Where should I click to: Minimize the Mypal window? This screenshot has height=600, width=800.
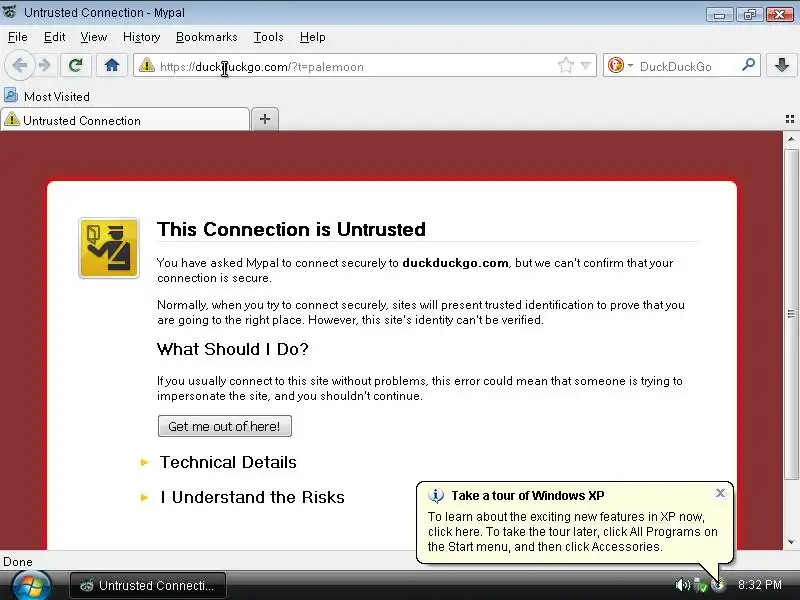pyautogui.click(x=719, y=14)
